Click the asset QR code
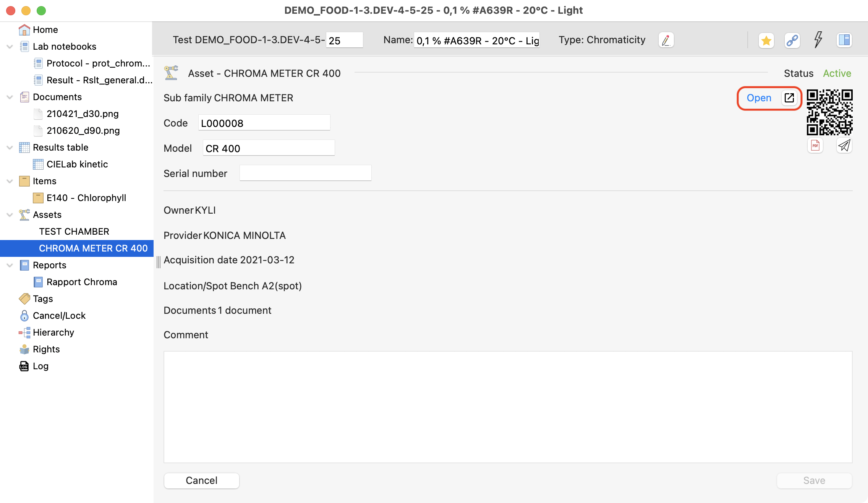868x503 pixels. (x=829, y=112)
